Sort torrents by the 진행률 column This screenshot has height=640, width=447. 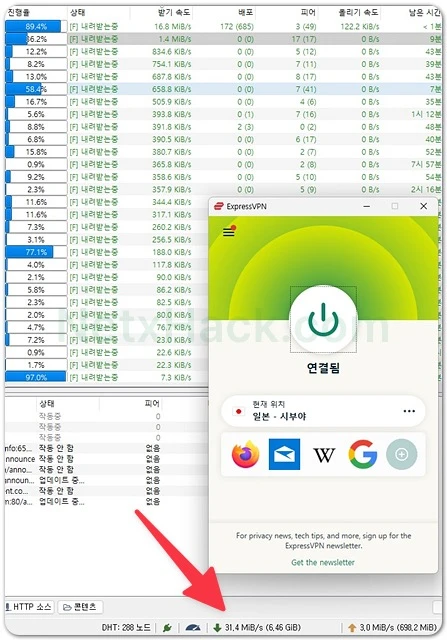(36, 13)
